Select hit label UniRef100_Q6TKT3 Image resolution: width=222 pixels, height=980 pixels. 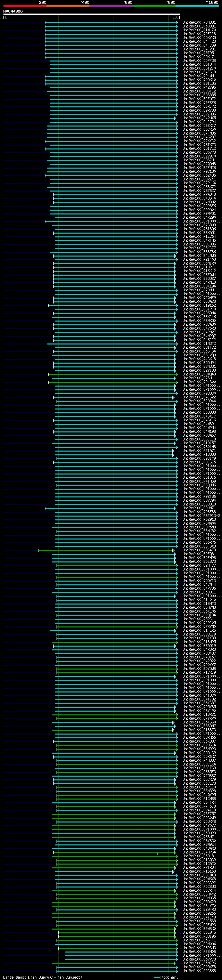(199, 145)
